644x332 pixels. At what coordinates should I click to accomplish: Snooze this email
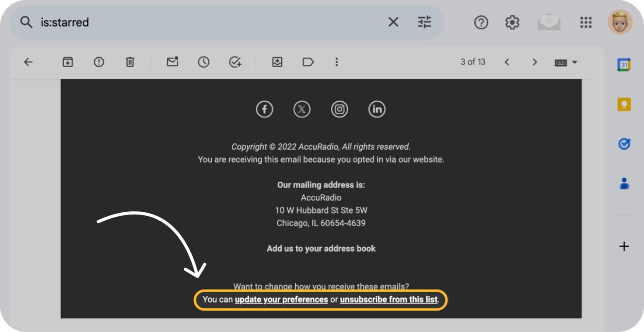point(203,62)
